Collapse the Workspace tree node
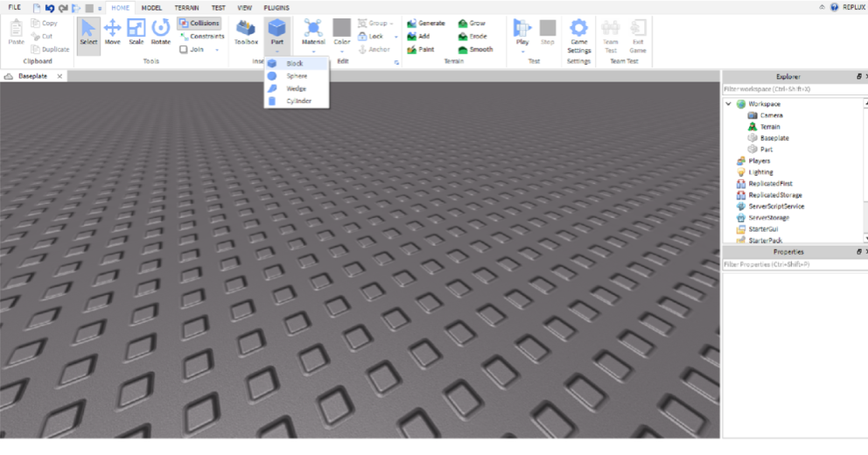 [728, 104]
